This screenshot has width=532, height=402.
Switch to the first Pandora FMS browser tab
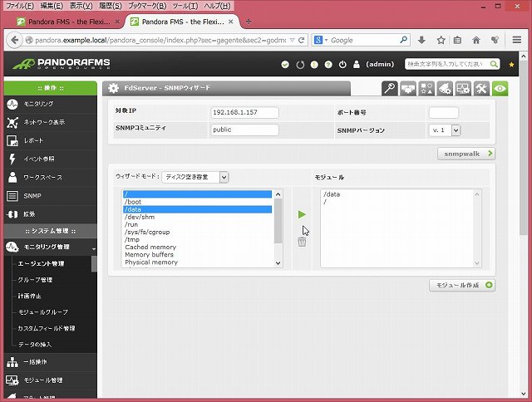[67, 22]
